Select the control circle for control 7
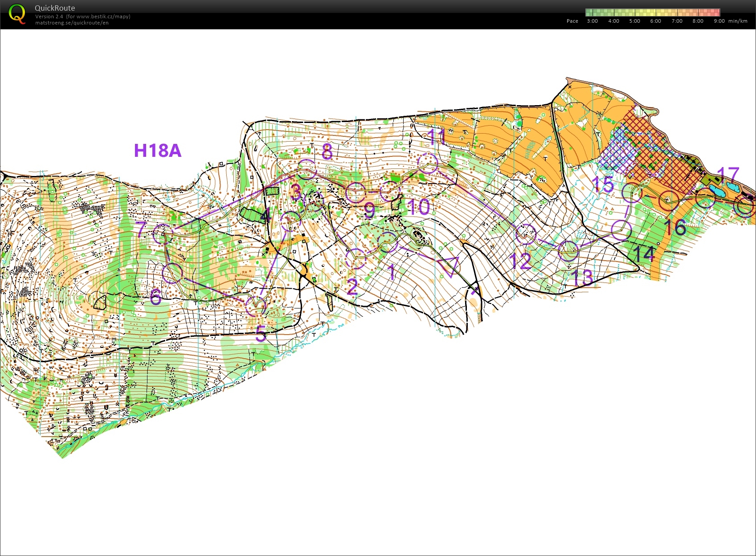The width and height of the screenshot is (756, 556). 163,233
